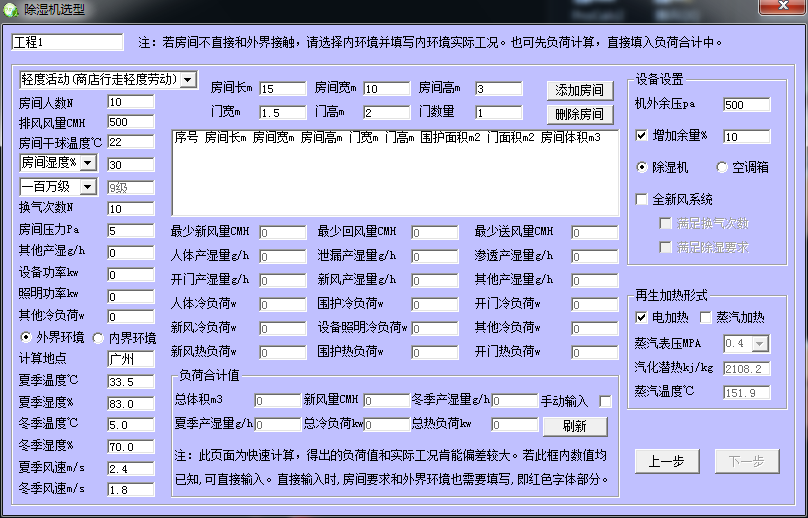Edit the 夏季温度℃ field

click(131, 382)
